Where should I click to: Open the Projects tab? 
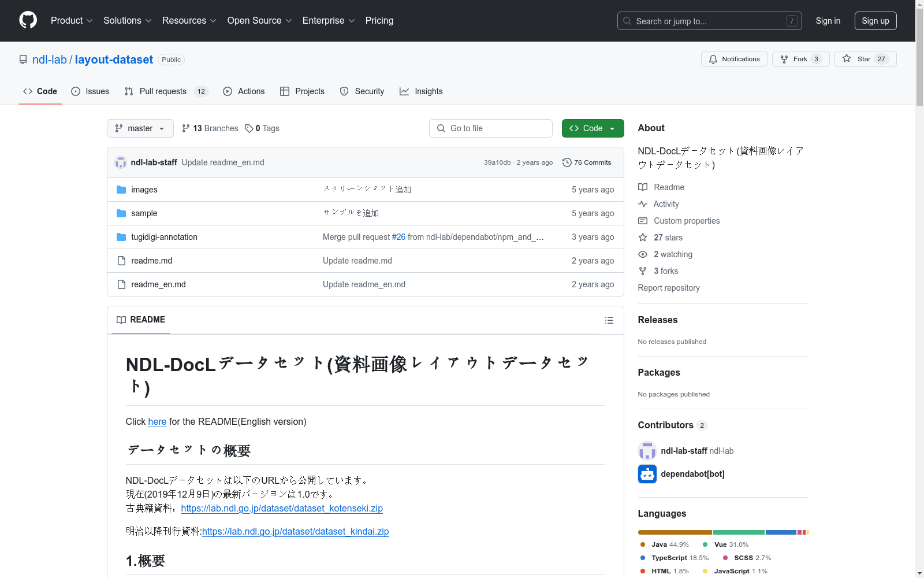[302, 91]
